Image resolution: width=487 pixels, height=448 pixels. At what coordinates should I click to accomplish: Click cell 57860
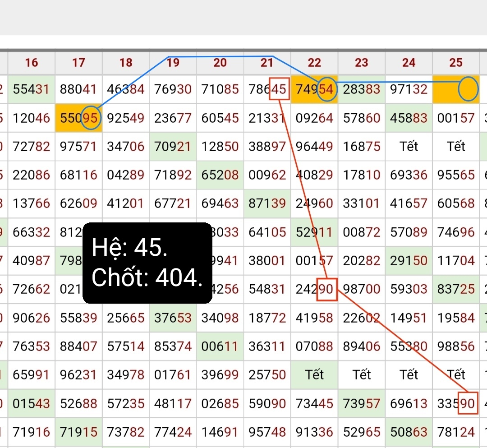[362, 118]
